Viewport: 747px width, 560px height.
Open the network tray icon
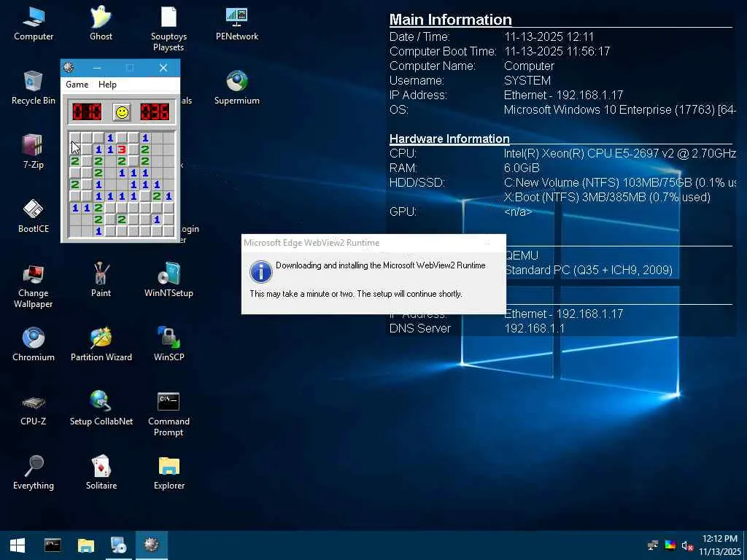pyautogui.click(x=653, y=545)
